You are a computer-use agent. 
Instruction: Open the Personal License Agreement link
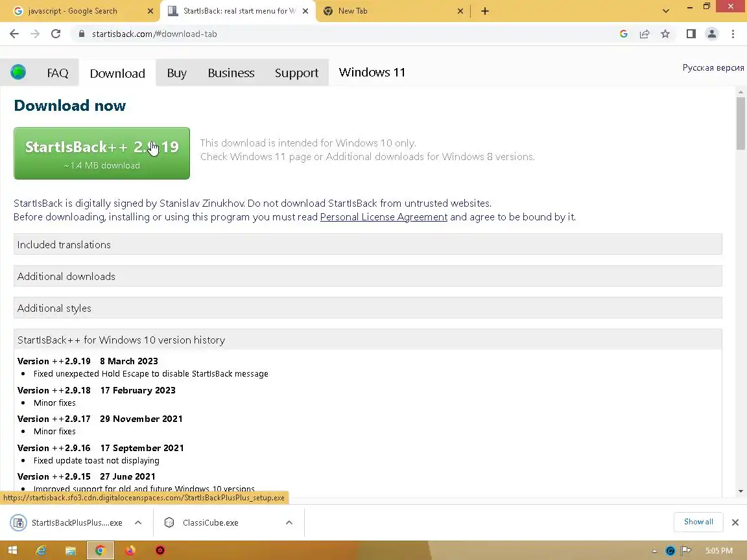(x=383, y=217)
